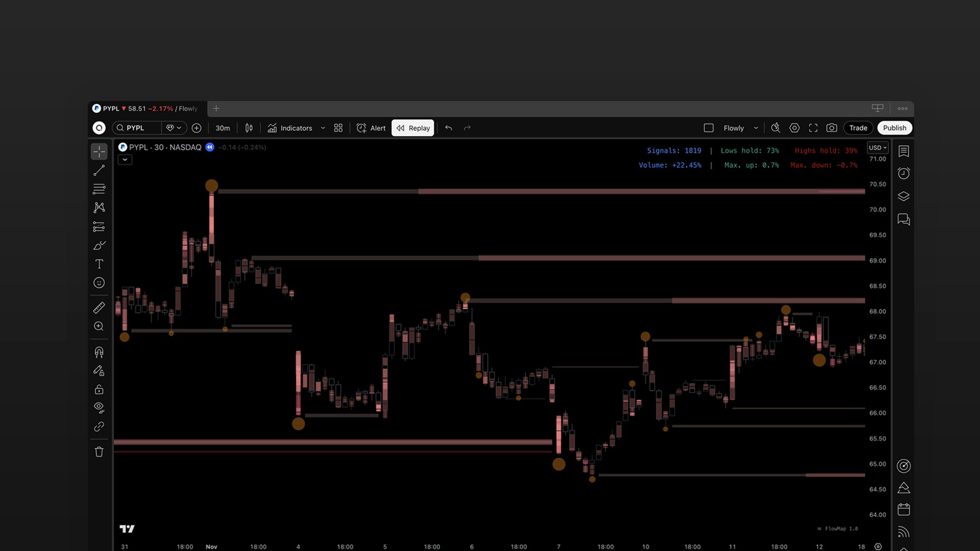980x551 pixels.
Task: Enable the magnet snap tool
Action: pos(99,352)
